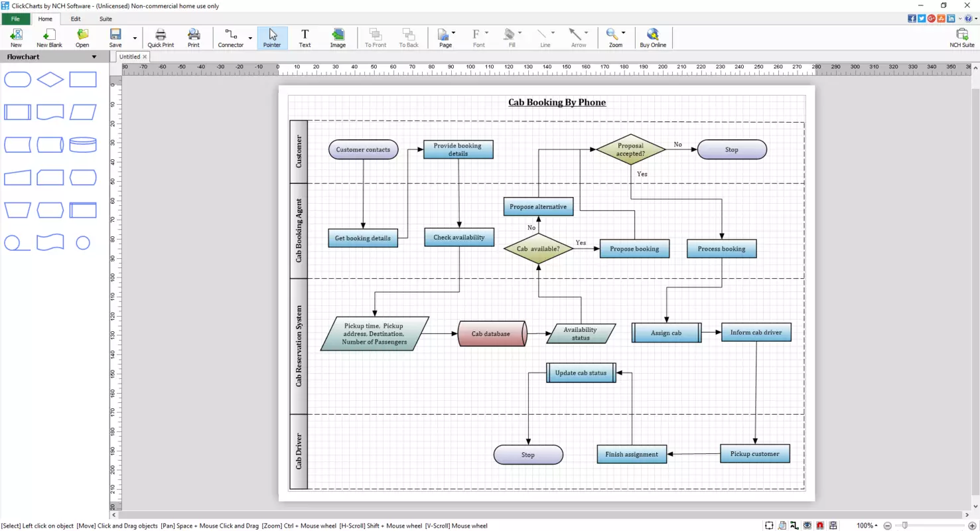Screen dimensions: 980x531
Task: Click the zoom slider handle
Action: 904,526
